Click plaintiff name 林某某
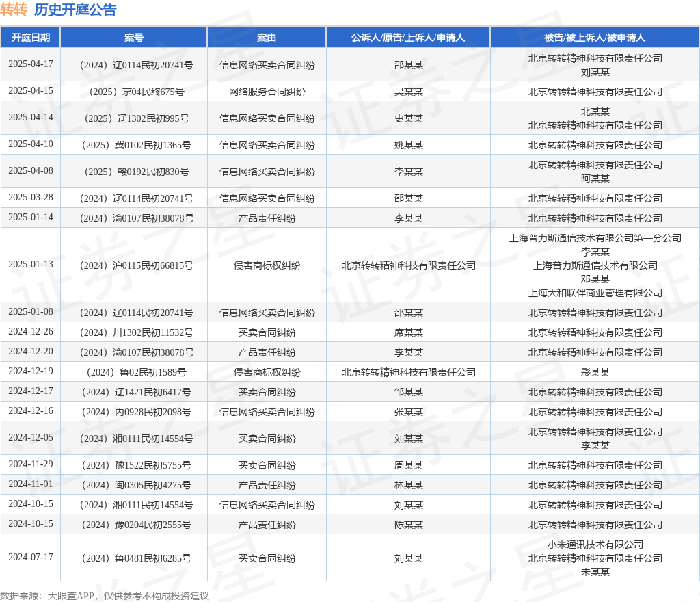The width and height of the screenshot is (700, 602). coord(409,485)
